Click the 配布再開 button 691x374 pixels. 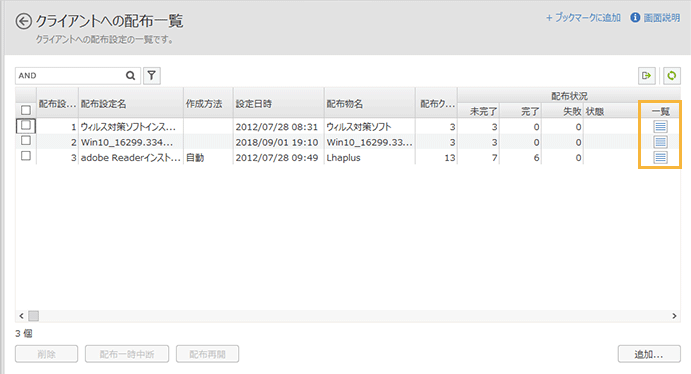[x=208, y=354]
